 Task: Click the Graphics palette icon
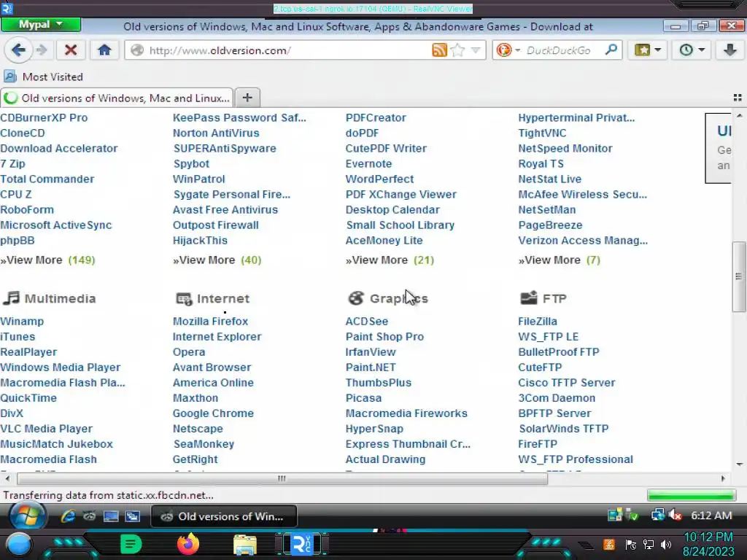(355, 298)
